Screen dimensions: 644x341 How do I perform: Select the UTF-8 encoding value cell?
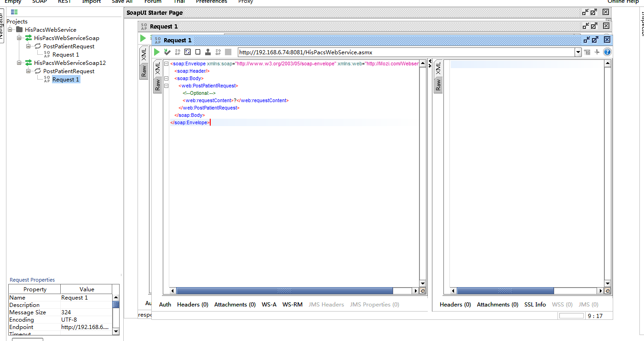86,320
